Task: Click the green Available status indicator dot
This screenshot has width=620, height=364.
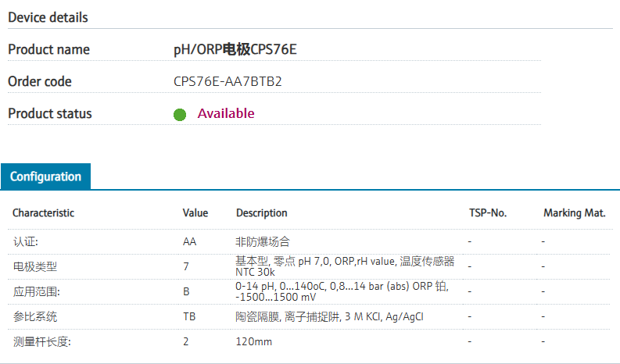Action: (180, 115)
